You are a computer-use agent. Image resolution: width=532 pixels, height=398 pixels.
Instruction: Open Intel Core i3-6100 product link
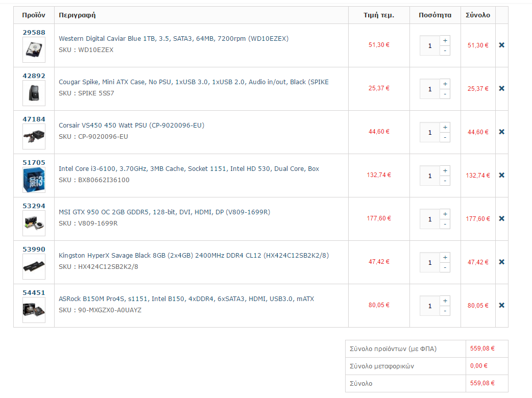pos(188,169)
